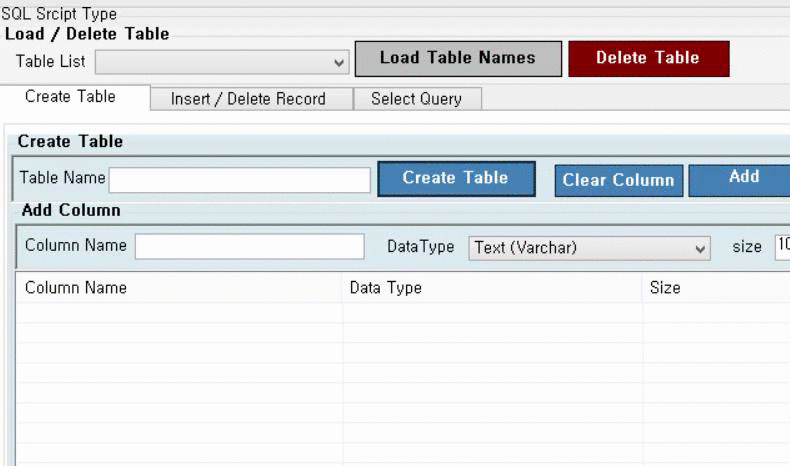The width and height of the screenshot is (790, 466).
Task: Click into the Column Name input box
Action: click(x=249, y=246)
